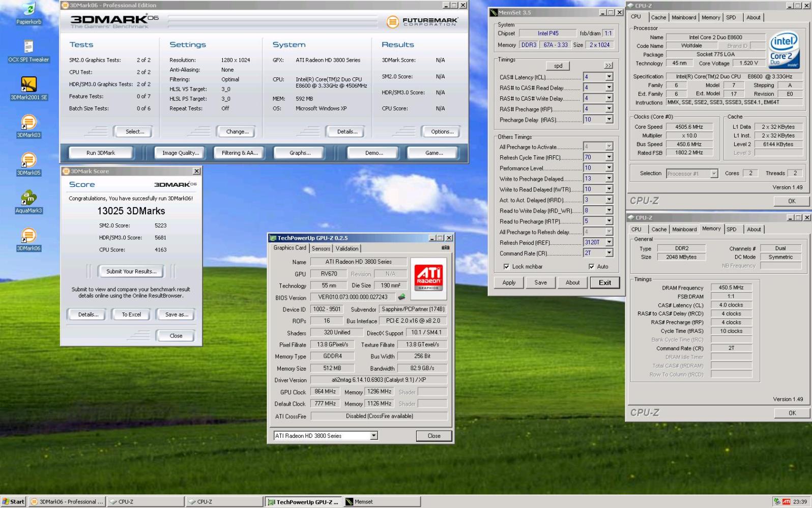Click the Image Quality... button
This screenshot has height=508, width=812.
pos(181,153)
